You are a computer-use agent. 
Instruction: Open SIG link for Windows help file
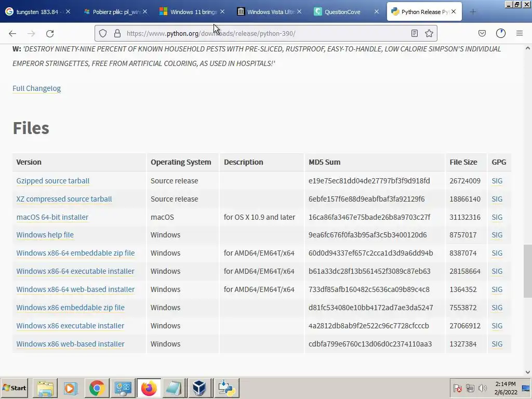click(497, 235)
